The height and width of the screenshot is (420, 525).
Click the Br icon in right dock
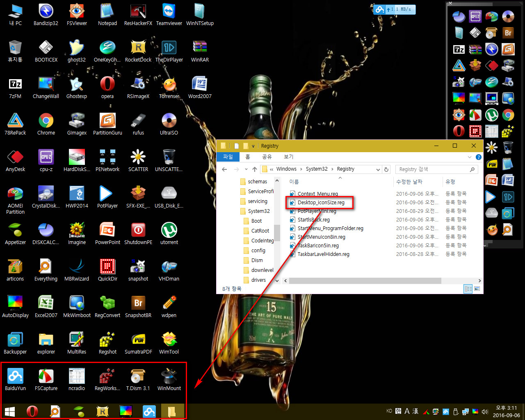tap(508, 33)
